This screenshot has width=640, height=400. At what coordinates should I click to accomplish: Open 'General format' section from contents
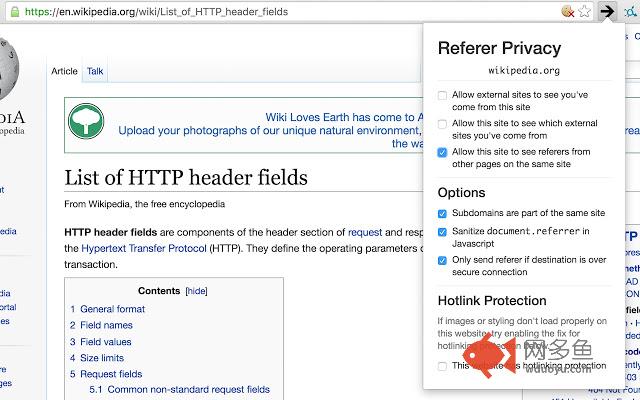tap(112, 310)
